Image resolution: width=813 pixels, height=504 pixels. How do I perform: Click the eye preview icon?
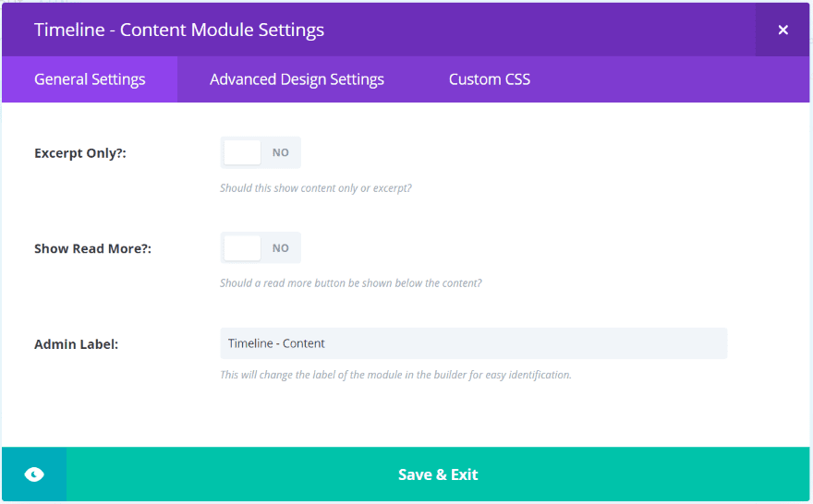click(34, 474)
